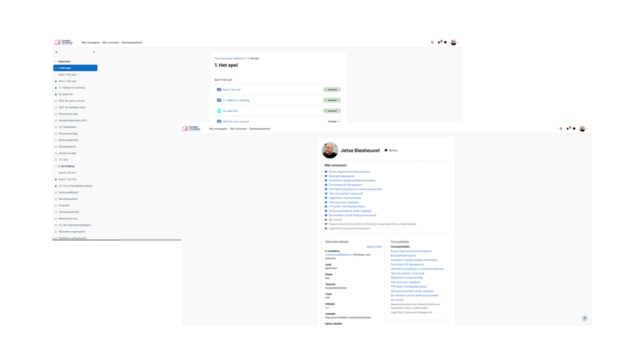Open the 'Te doen' completion dropdown
Viewport: 644px width, 362px height.
coord(333,121)
